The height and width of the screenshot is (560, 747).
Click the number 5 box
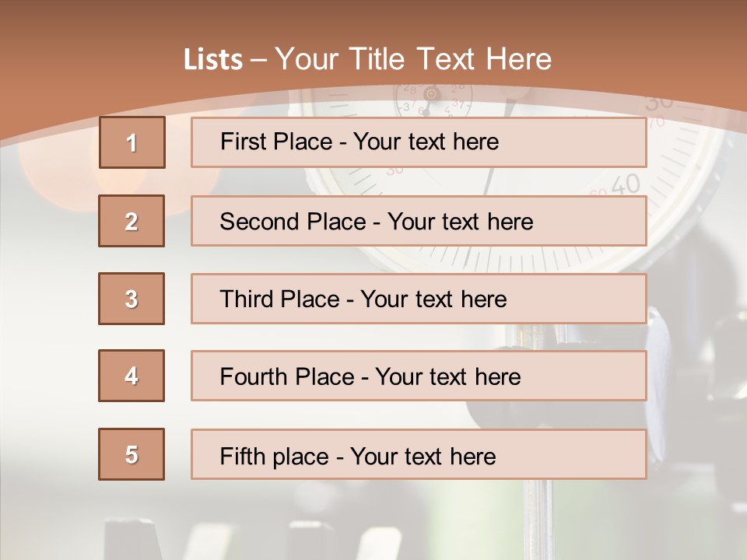[x=132, y=454]
